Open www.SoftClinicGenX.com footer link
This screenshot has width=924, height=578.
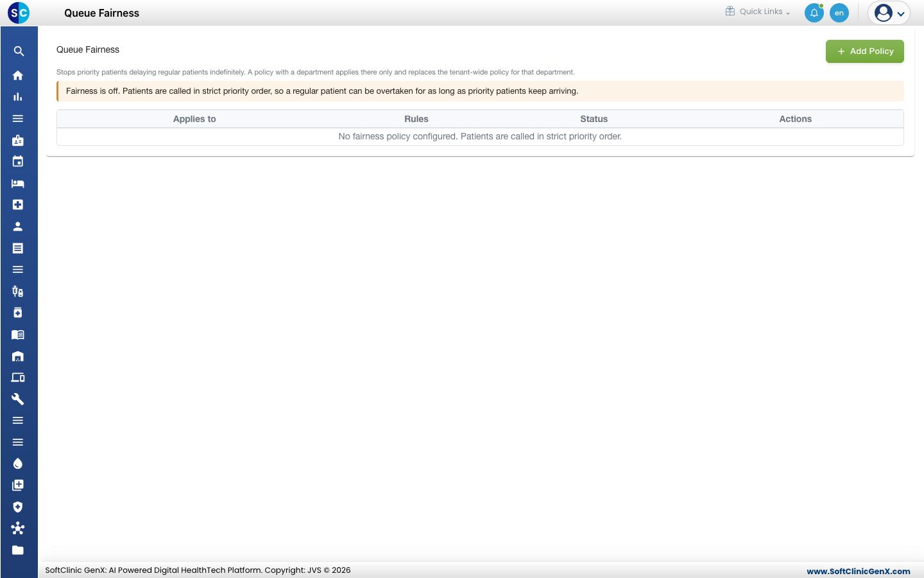pos(859,571)
